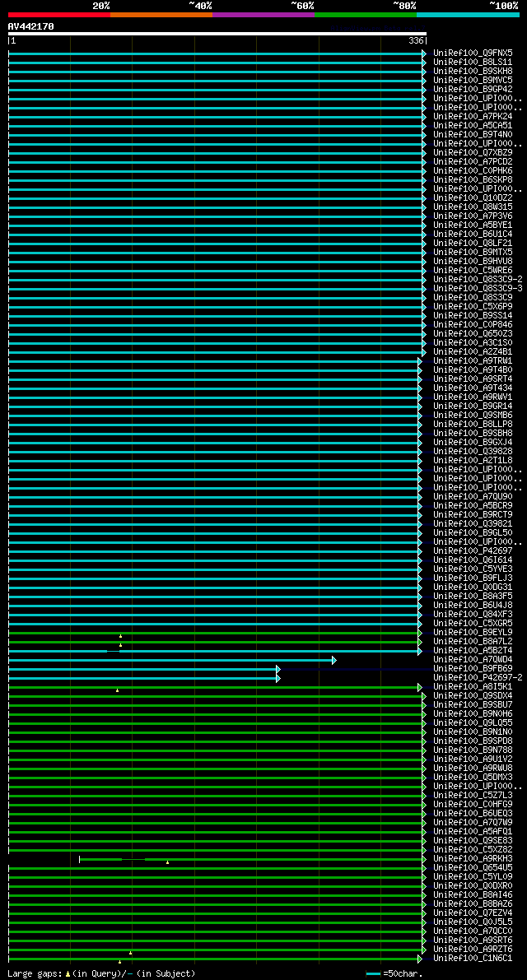
Task: Select the UniRef100_A7PCD2 label
Action: (x=473, y=162)
